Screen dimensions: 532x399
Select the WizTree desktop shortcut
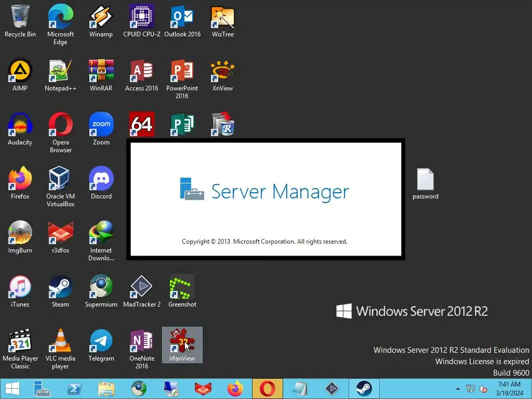pos(222,21)
